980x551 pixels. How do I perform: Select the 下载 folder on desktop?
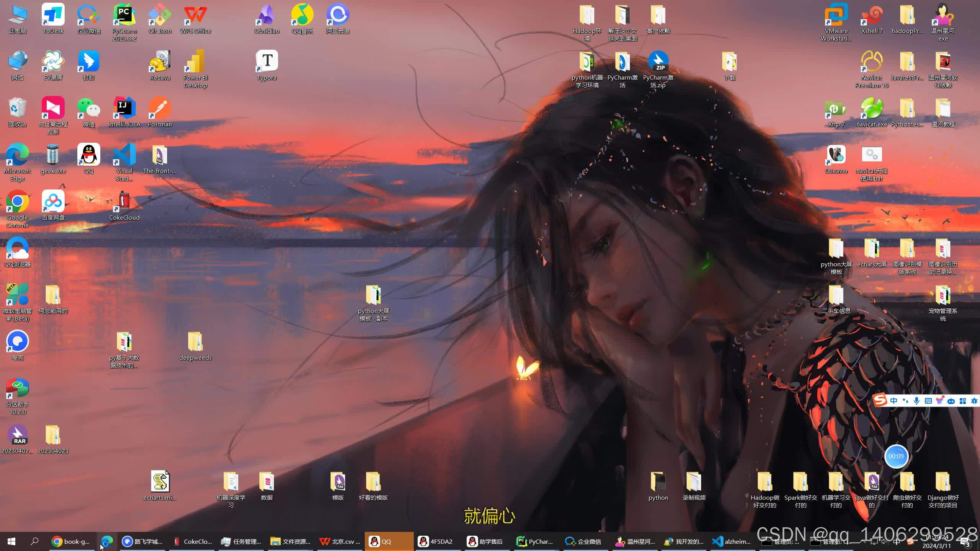(x=730, y=66)
